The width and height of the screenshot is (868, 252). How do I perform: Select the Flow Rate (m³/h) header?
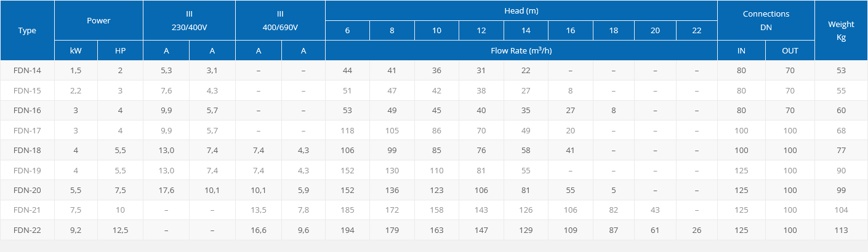(521, 50)
